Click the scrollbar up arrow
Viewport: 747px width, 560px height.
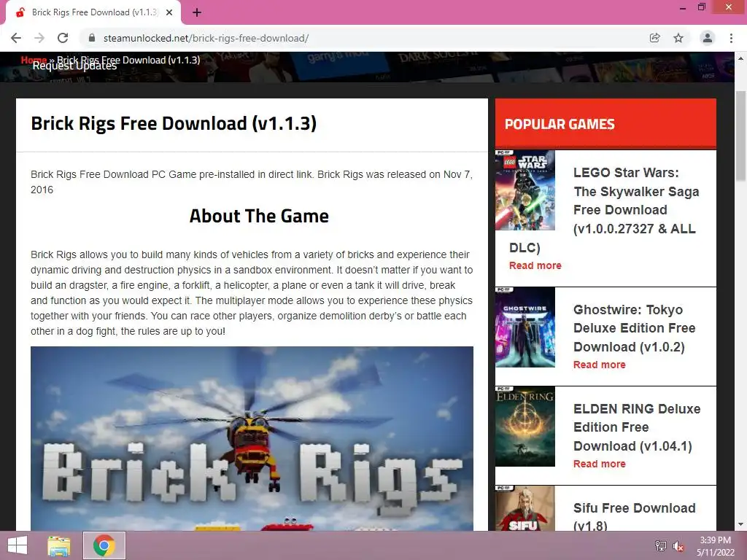(740, 58)
